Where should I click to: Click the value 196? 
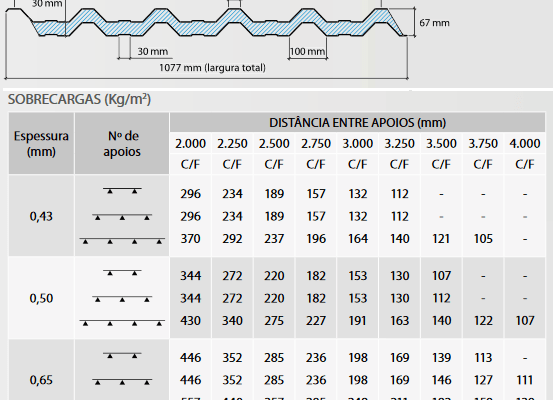(x=316, y=239)
